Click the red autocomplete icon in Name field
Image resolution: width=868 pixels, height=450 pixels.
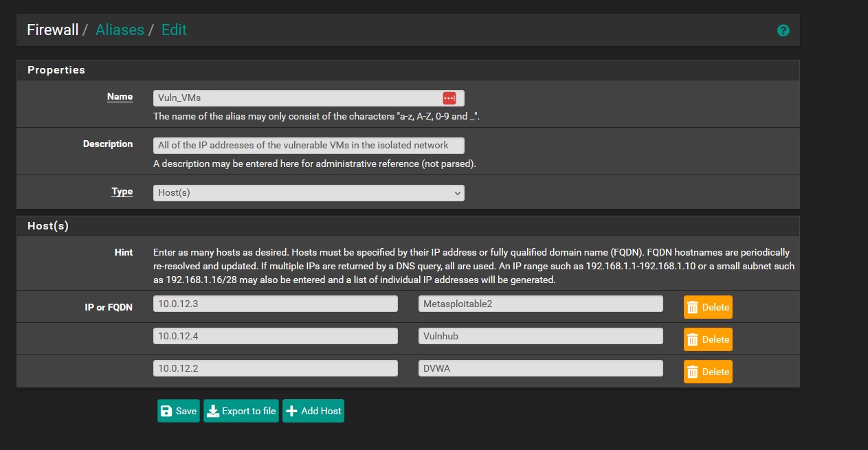click(449, 98)
